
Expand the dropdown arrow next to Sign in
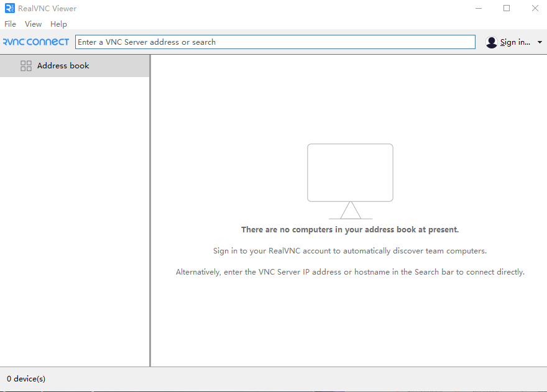coord(540,42)
